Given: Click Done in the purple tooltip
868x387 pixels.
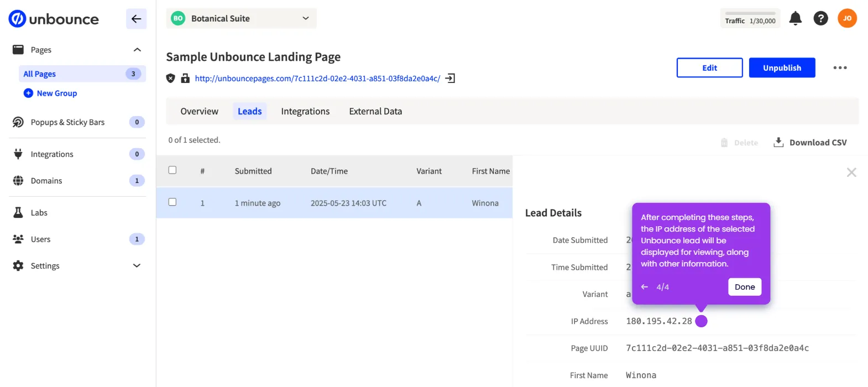Looking at the screenshot, I should [x=745, y=287].
